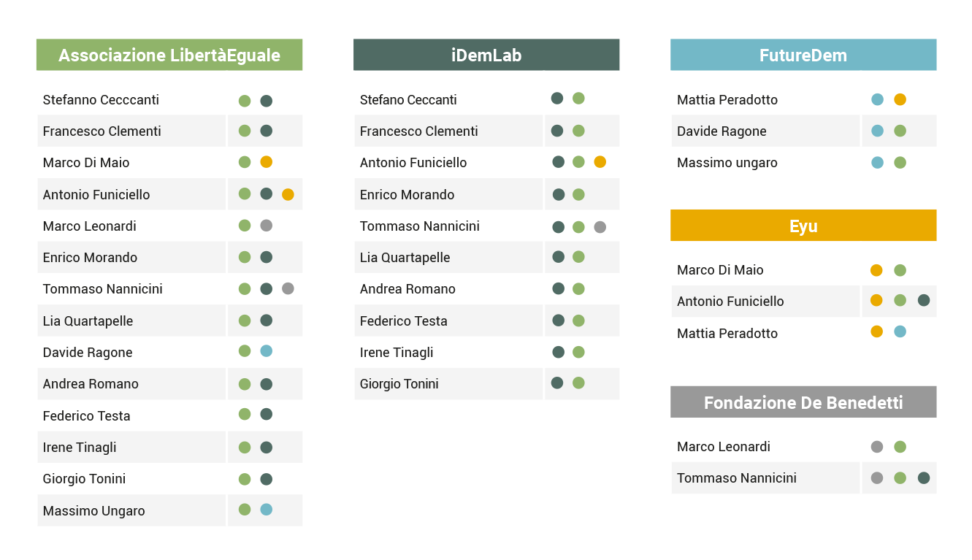Select the orange dot next to Mattia Peradotto in FutureDem
Viewport: 972px width, 560px height.
coord(900,99)
